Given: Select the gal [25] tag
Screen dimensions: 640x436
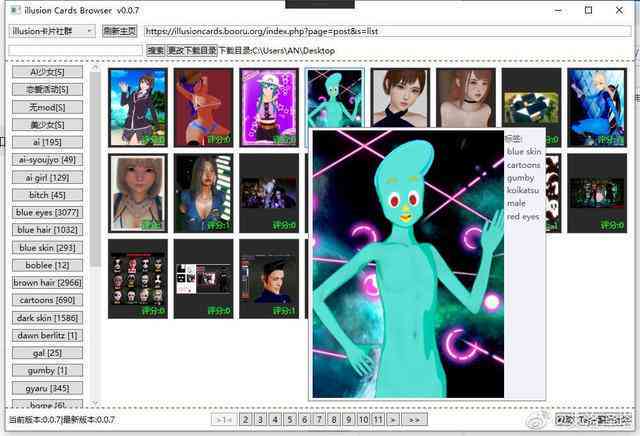Looking at the screenshot, I should point(47,353).
